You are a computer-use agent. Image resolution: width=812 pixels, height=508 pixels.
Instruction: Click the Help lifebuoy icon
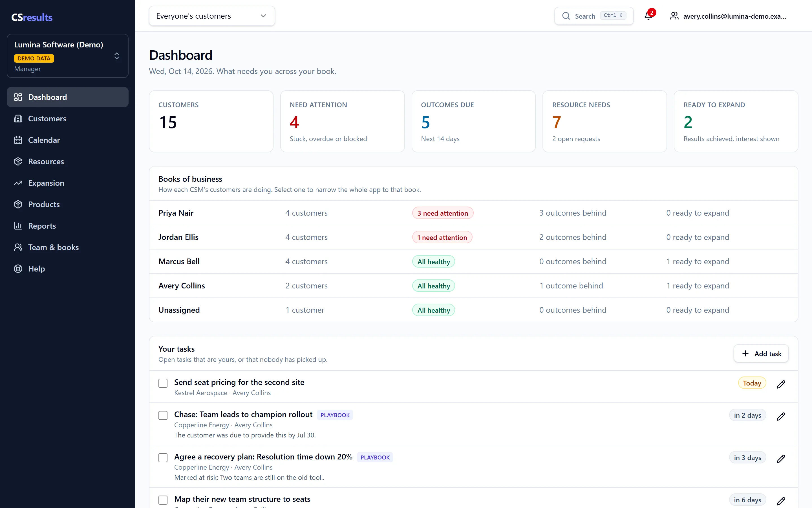coord(18,269)
